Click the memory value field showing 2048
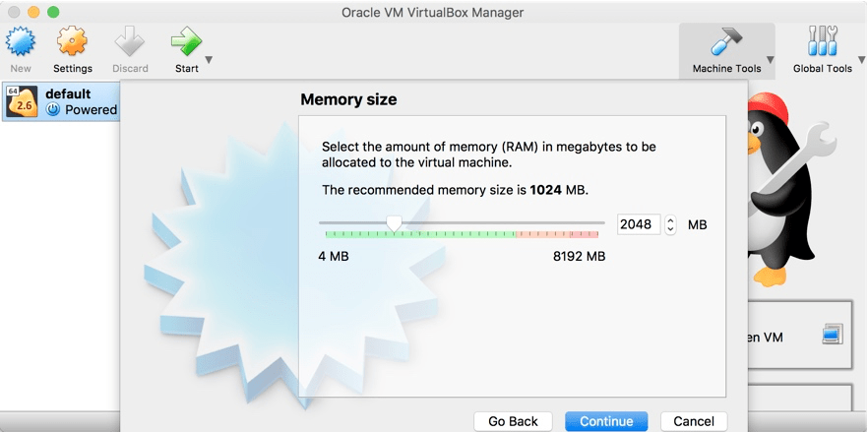The image size is (868, 432). pyautogui.click(x=639, y=224)
